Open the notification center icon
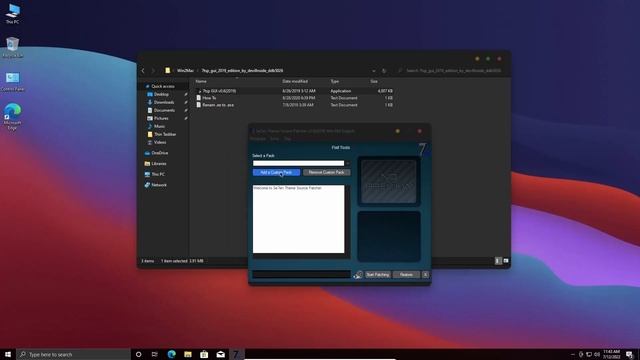Image resolution: width=640 pixels, height=360 pixels. 630,354
